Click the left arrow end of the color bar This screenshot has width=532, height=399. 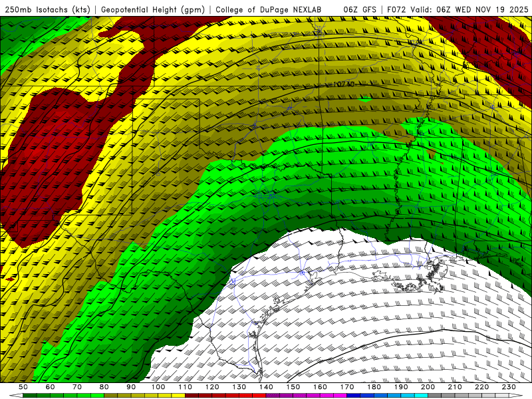click(16, 396)
